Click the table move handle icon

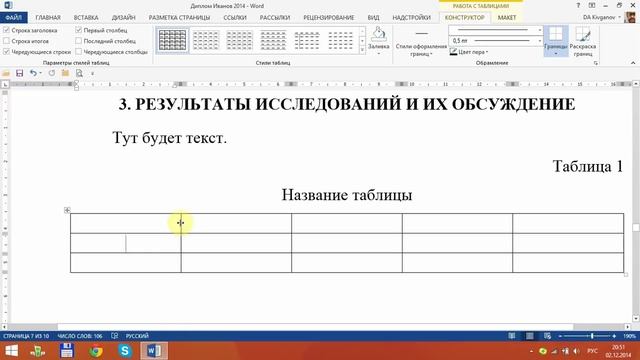click(67, 210)
